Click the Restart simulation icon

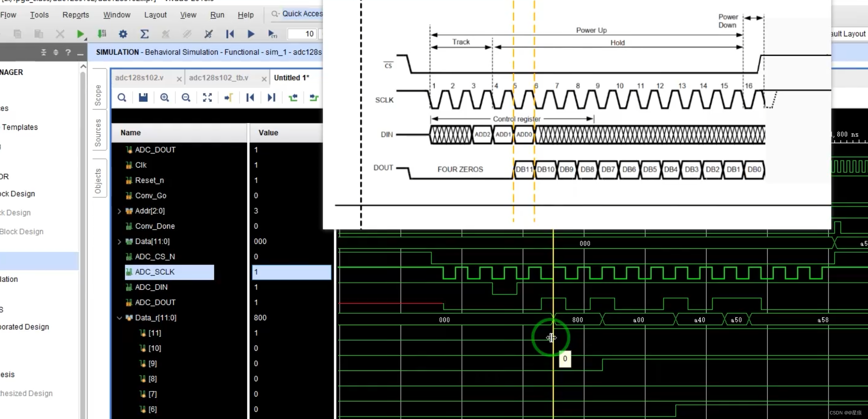230,34
